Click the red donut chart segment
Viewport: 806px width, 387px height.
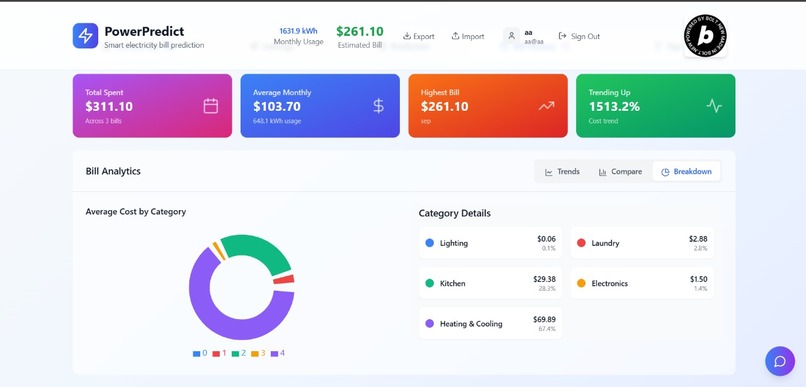click(284, 279)
